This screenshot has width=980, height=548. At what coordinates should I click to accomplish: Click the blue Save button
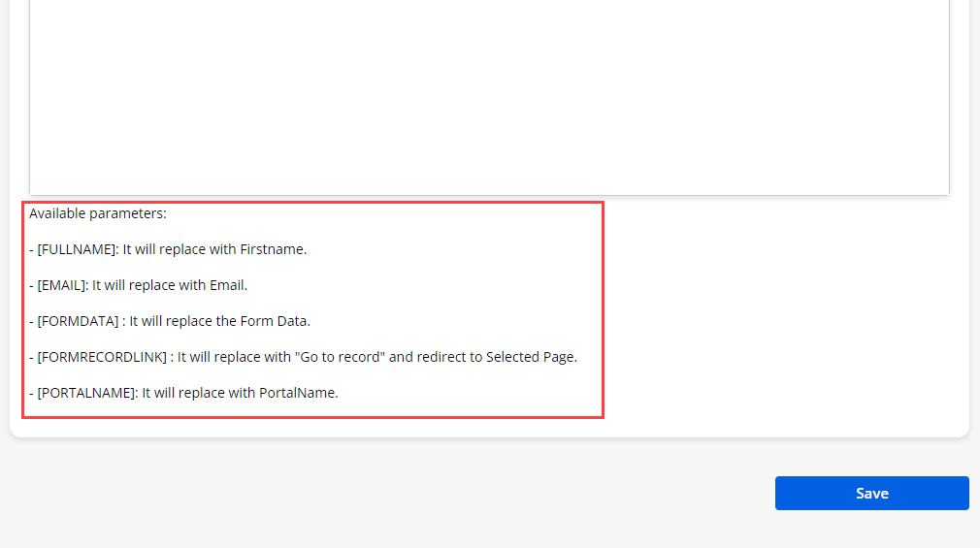(x=871, y=493)
